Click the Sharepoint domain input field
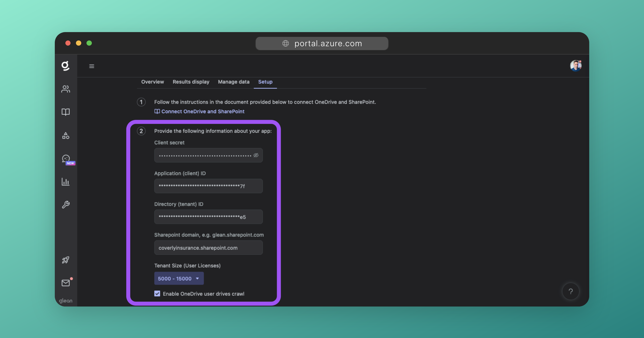 tap(208, 248)
